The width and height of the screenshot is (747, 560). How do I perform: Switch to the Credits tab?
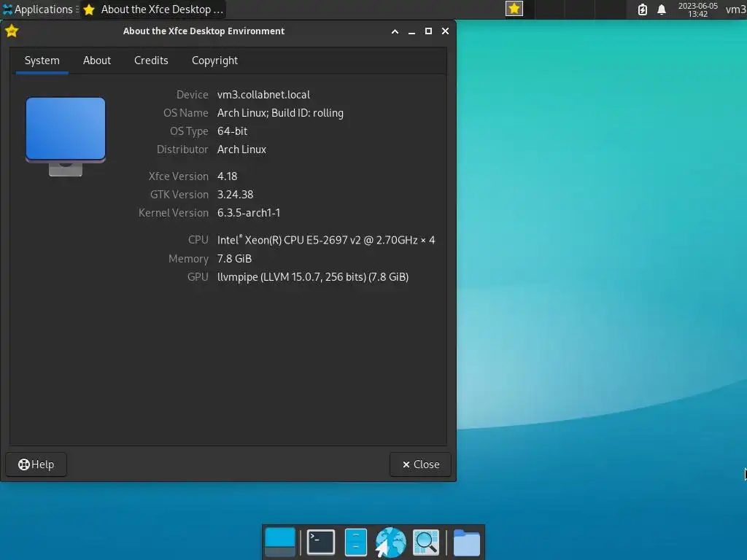pyautogui.click(x=151, y=61)
